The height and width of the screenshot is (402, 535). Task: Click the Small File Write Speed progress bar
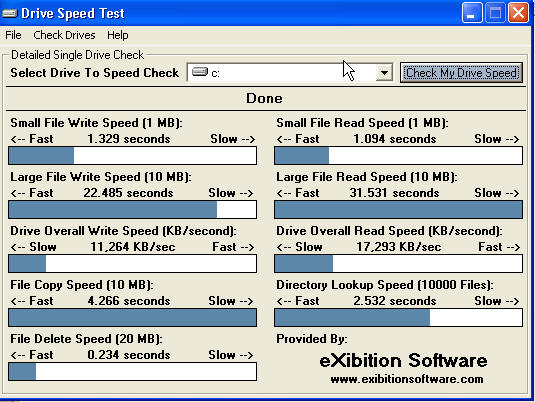(x=132, y=156)
